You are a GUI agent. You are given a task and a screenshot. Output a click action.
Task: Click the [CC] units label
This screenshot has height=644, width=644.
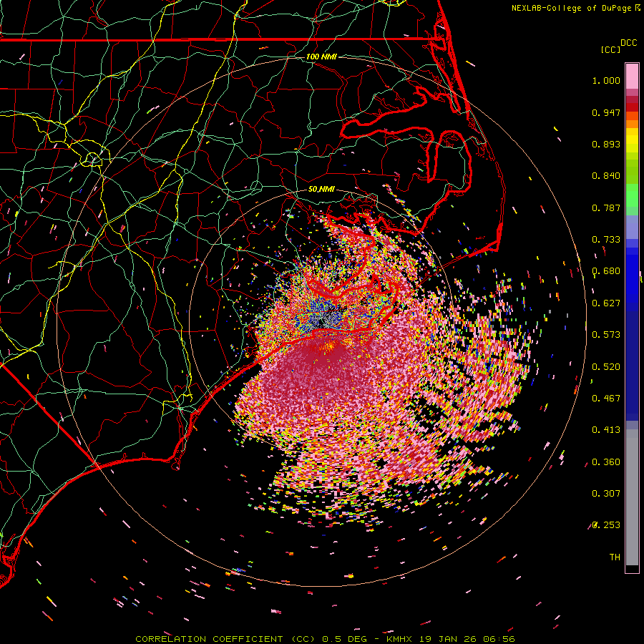pyautogui.click(x=610, y=49)
